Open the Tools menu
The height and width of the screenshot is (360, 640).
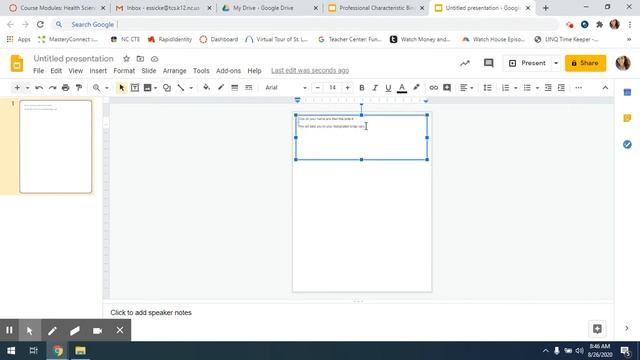point(201,71)
